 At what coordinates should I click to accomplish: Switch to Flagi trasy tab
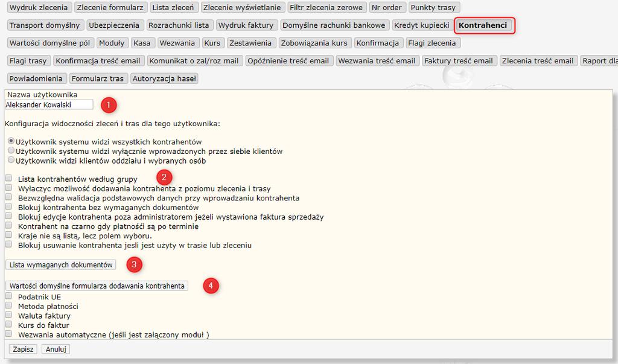pyautogui.click(x=28, y=61)
